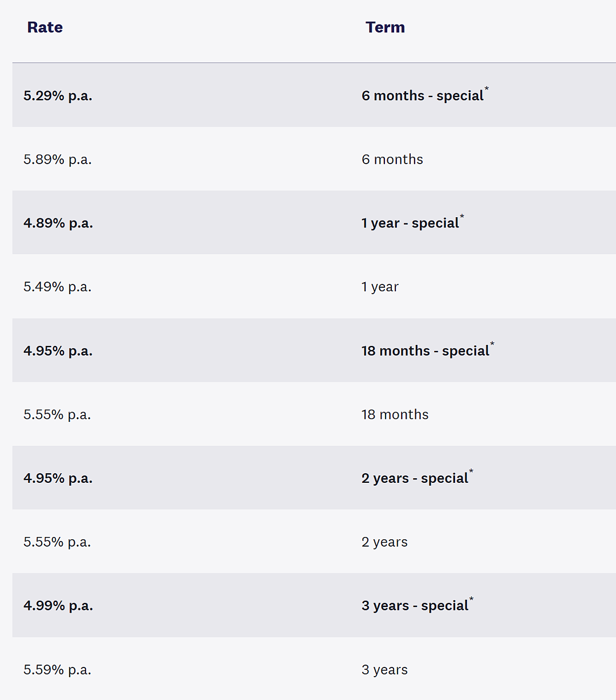The image size is (616, 700).
Task: Click the Rate column header
Action: tap(45, 27)
